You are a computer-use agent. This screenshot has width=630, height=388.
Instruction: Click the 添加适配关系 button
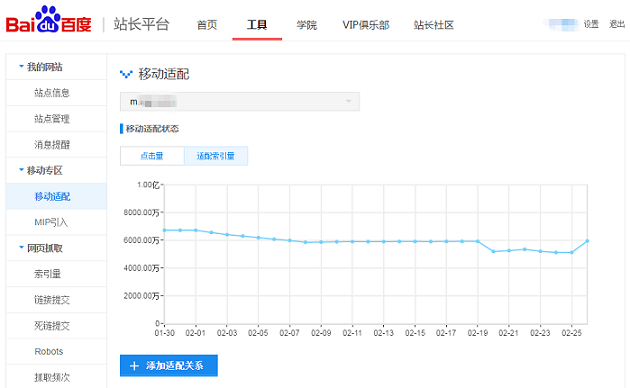[169, 366]
